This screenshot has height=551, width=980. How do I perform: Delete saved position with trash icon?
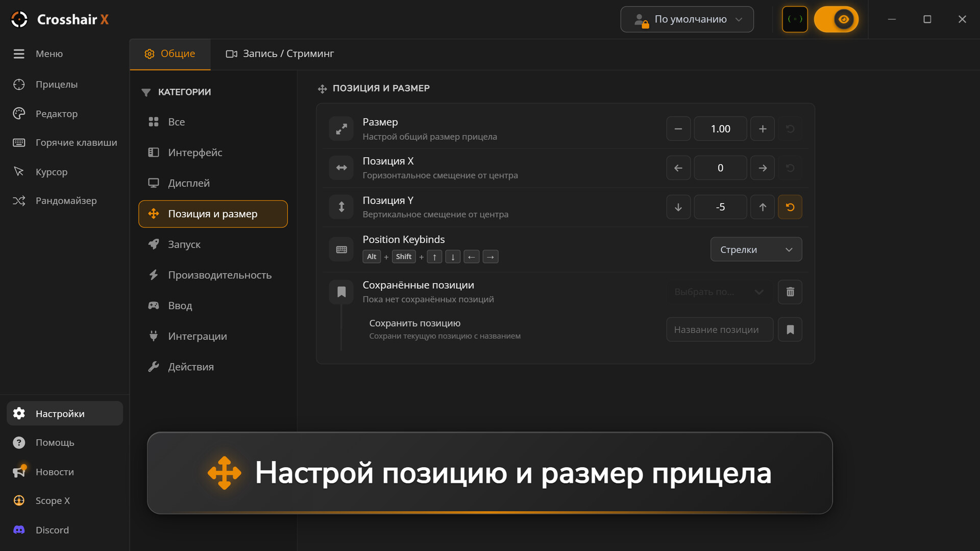(790, 292)
